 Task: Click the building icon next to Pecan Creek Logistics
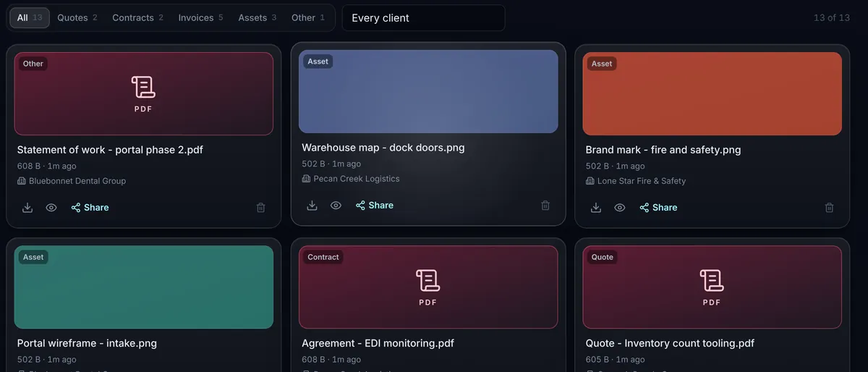(306, 179)
